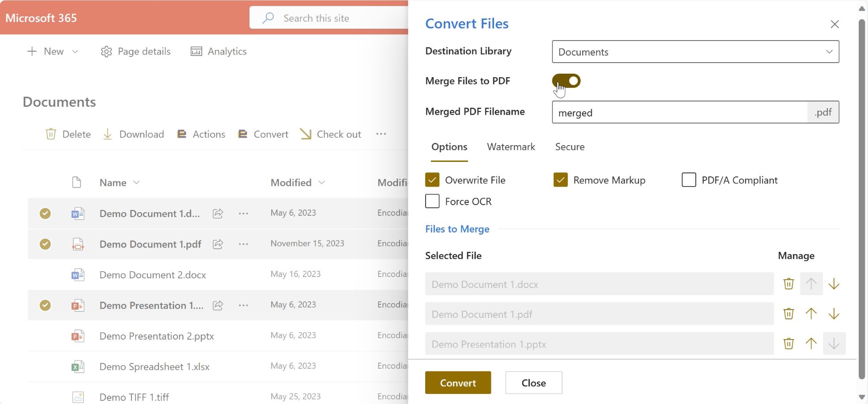Expand the New item dropdown

75,52
